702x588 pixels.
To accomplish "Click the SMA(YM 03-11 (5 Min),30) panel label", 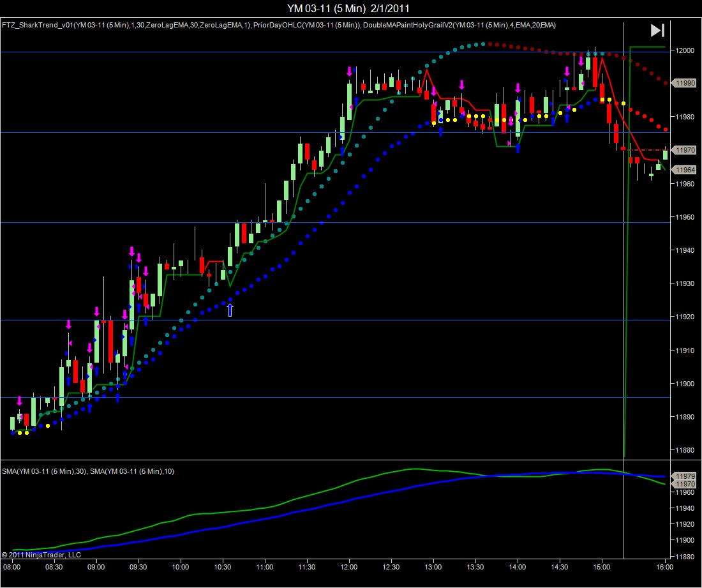I will tap(44, 471).
